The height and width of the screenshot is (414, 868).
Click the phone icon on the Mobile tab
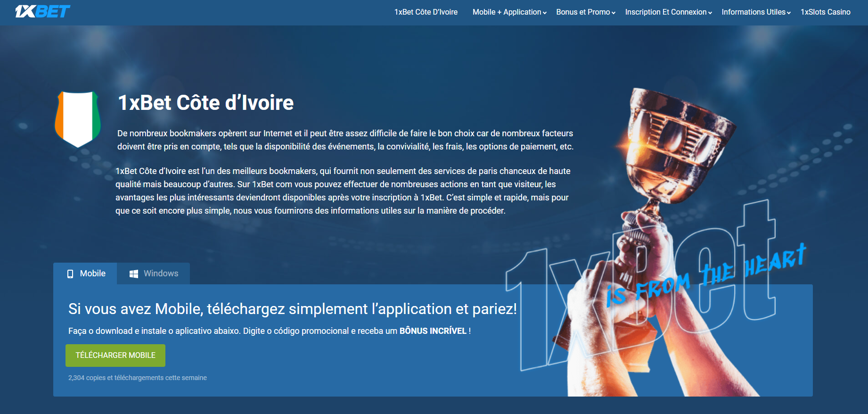click(70, 274)
